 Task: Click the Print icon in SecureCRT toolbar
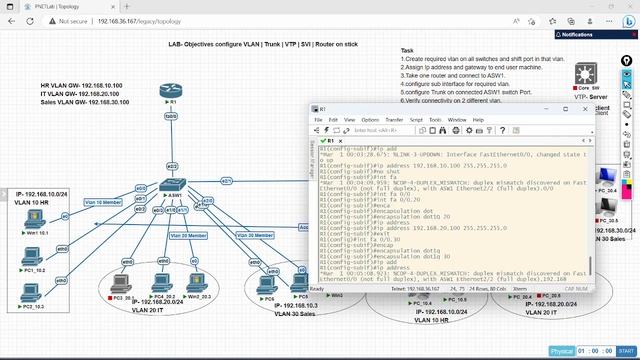coord(456,130)
